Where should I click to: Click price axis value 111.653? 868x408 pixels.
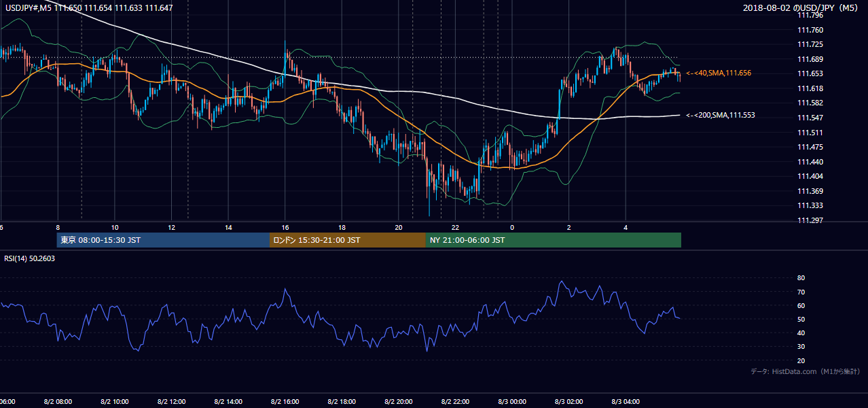pyautogui.click(x=810, y=73)
